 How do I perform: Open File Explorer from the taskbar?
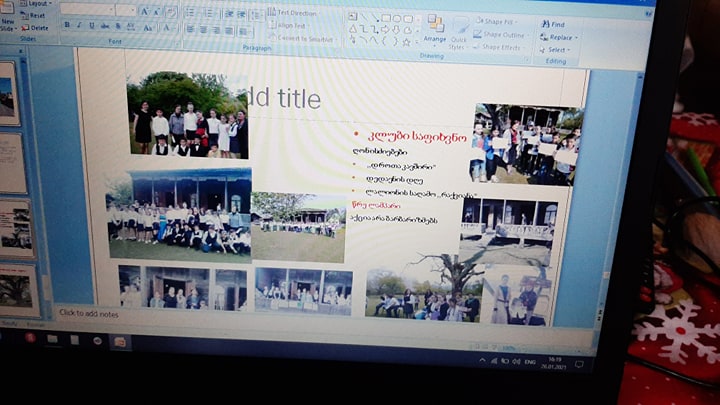pyautogui.click(x=52, y=339)
